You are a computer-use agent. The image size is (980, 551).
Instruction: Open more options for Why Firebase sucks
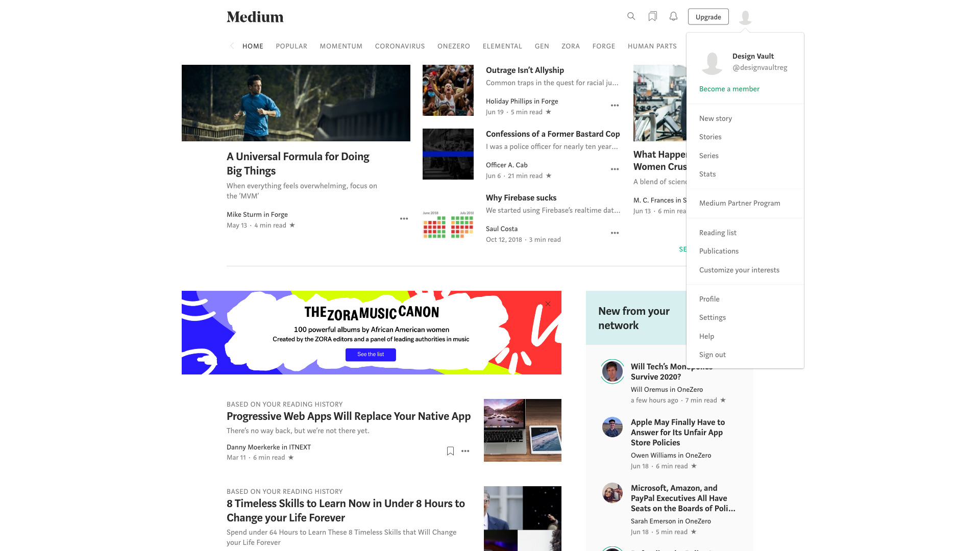[615, 233]
